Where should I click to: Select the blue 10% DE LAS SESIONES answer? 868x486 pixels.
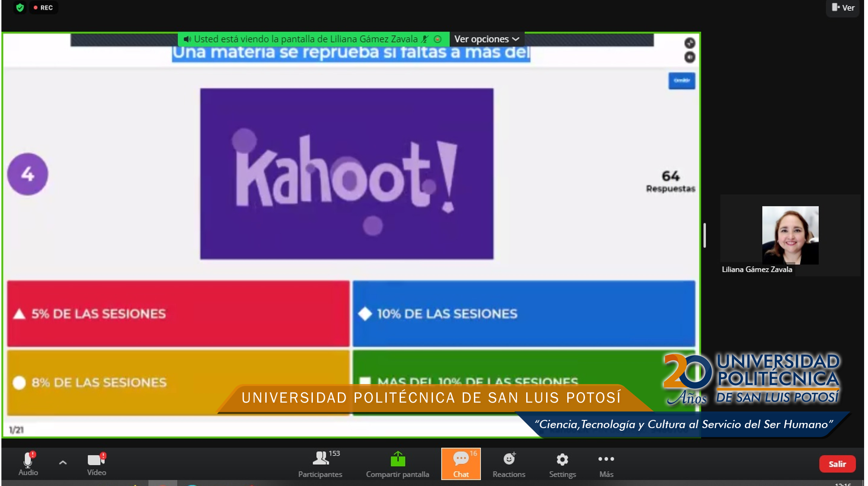click(524, 314)
